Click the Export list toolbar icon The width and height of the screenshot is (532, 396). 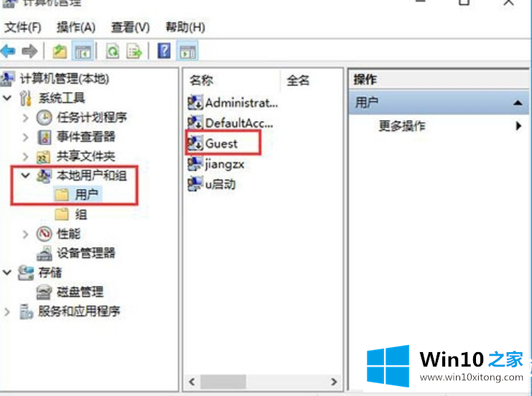134,52
